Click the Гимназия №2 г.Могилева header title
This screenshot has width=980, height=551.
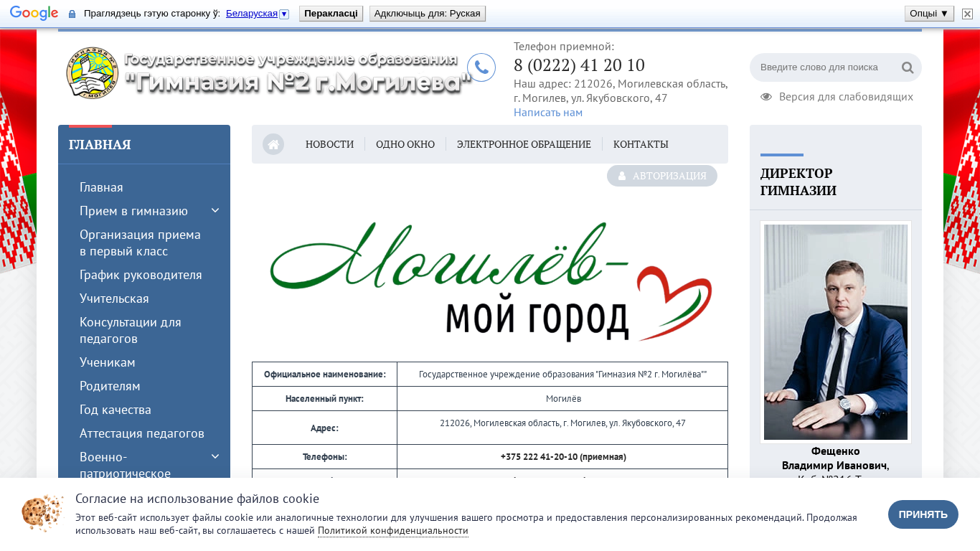pyautogui.click(x=298, y=83)
